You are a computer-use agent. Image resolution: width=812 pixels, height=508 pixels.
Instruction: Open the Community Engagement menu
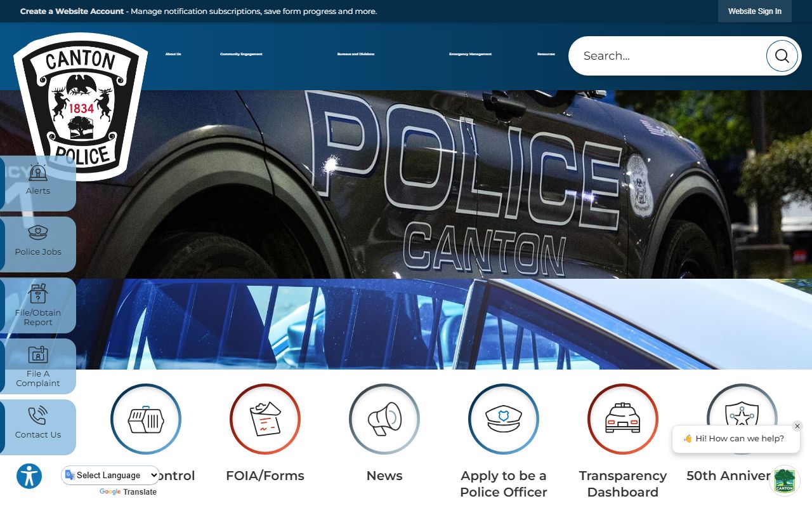[241, 54]
